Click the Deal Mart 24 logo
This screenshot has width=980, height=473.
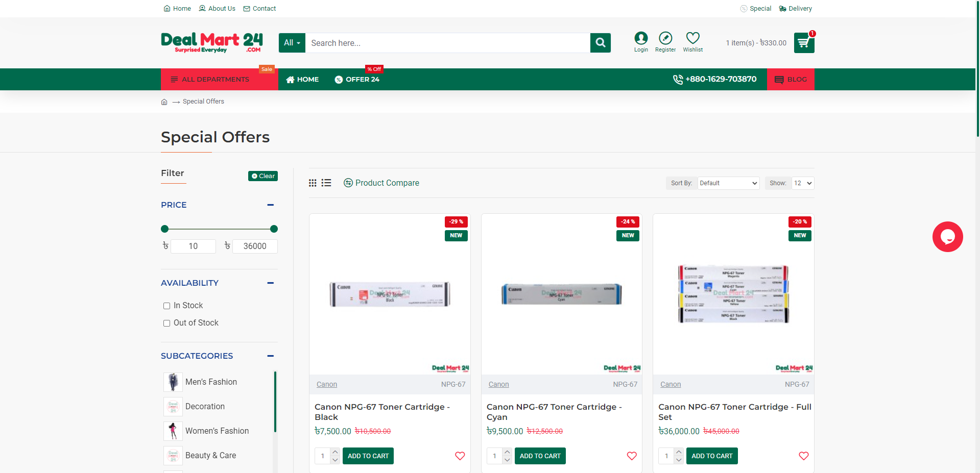pyautogui.click(x=212, y=43)
